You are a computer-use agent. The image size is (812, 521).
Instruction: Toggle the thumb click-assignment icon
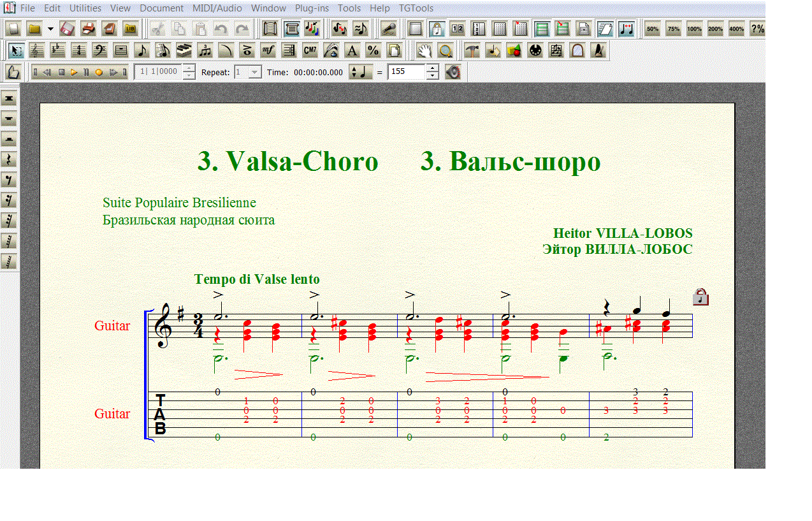pyautogui.click(x=14, y=72)
